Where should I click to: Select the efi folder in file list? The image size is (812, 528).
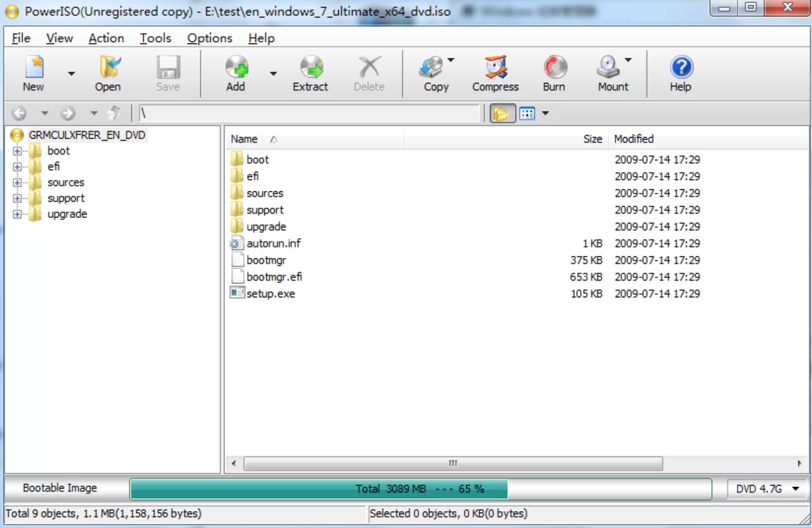[252, 177]
